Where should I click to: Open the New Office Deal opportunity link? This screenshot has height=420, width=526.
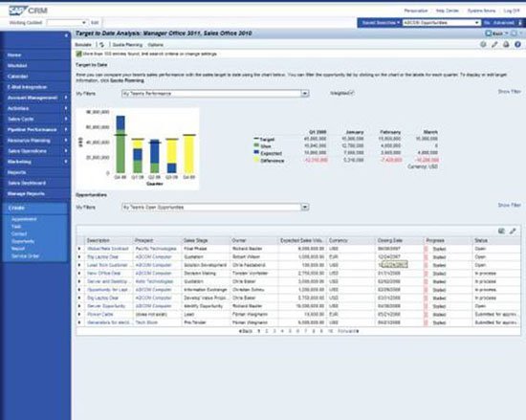point(103,274)
